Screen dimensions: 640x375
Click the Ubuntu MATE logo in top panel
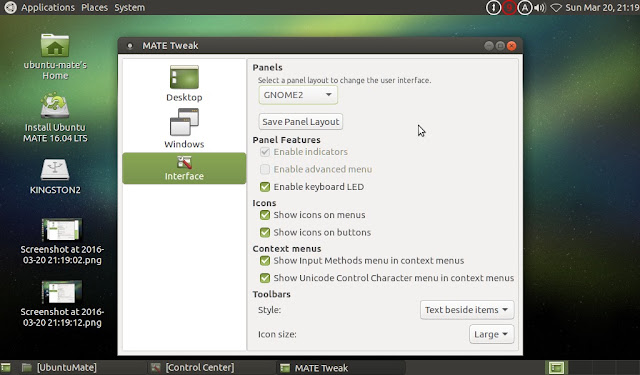[10, 7]
